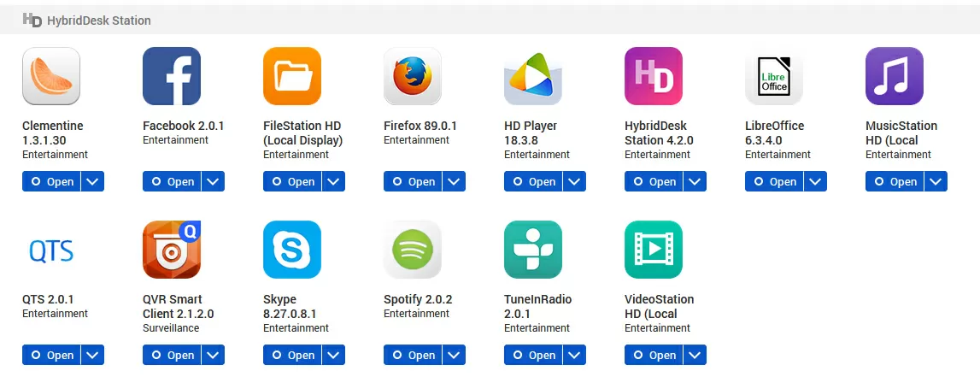Open FileStation HD with its Open button
The height and width of the screenshot is (377, 980).
click(x=292, y=181)
